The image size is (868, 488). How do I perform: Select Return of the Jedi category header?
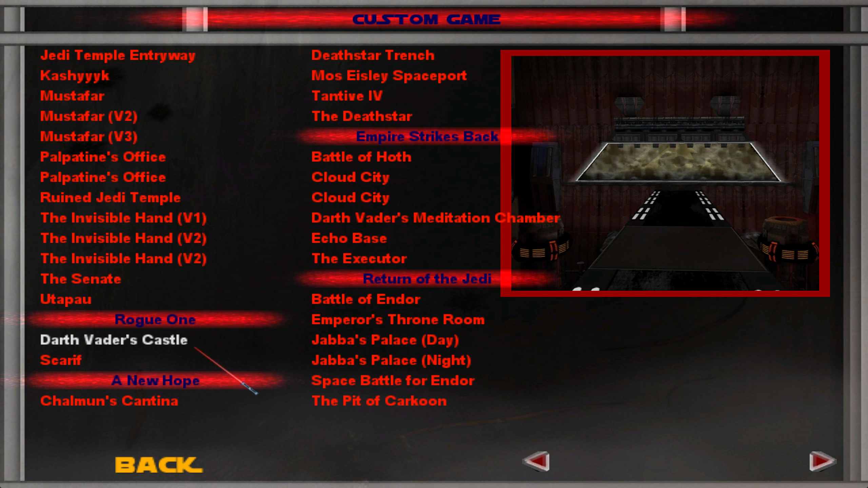pyautogui.click(x=428, y=279)
